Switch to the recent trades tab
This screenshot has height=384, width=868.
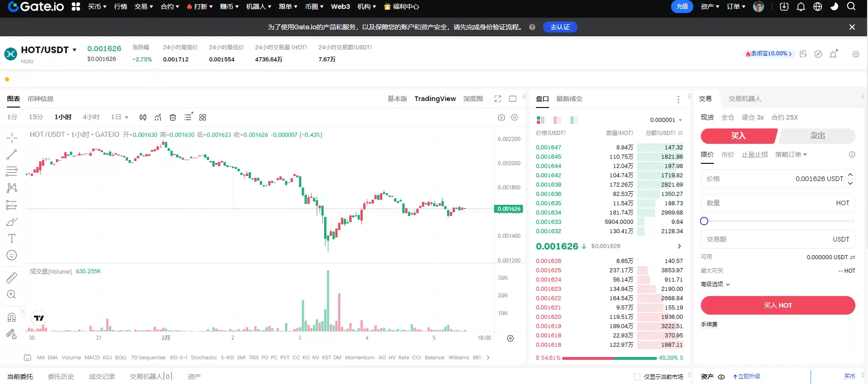(x=569, y=99)
